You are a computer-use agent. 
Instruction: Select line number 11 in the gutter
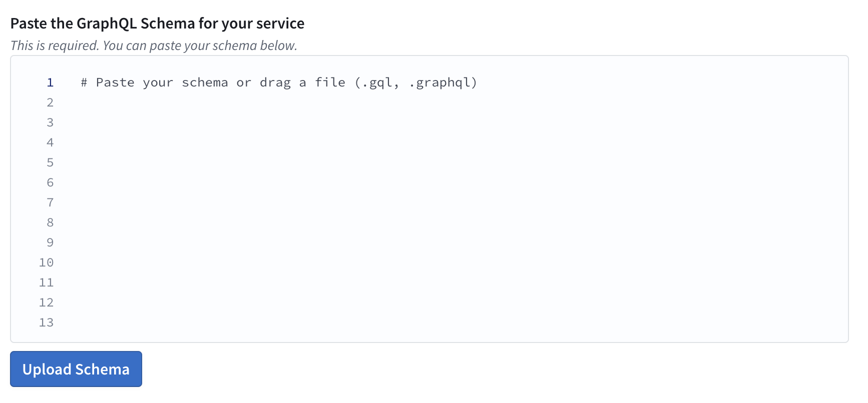coord(46,282)
